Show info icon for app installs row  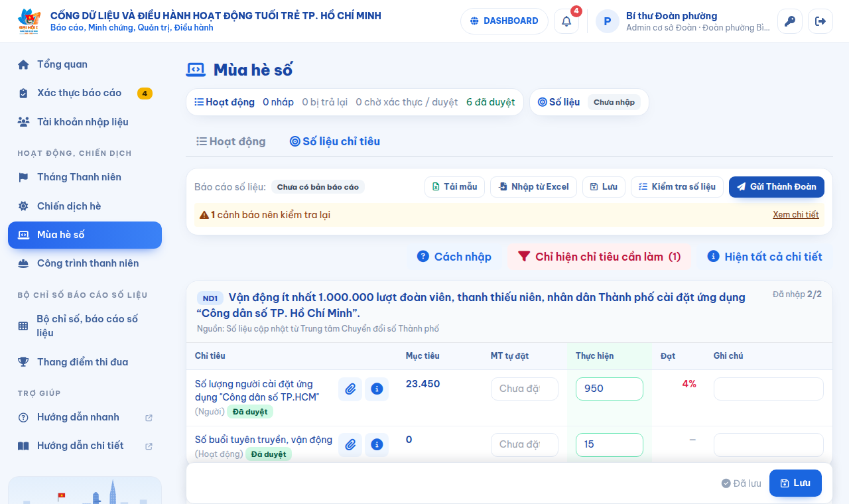[x=377, y=389]
